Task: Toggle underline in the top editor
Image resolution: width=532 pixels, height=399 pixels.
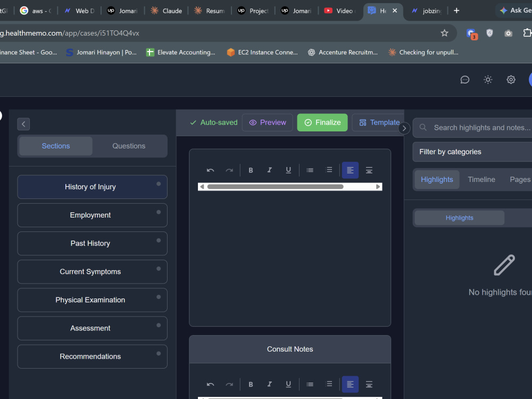Action: click(288, 170)
